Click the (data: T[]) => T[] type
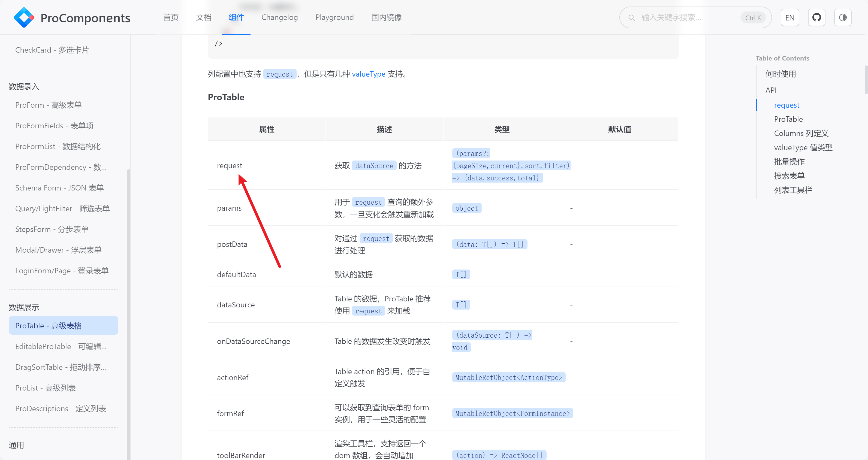This screenshot has width=868, height=460. [x=490, y=244]
